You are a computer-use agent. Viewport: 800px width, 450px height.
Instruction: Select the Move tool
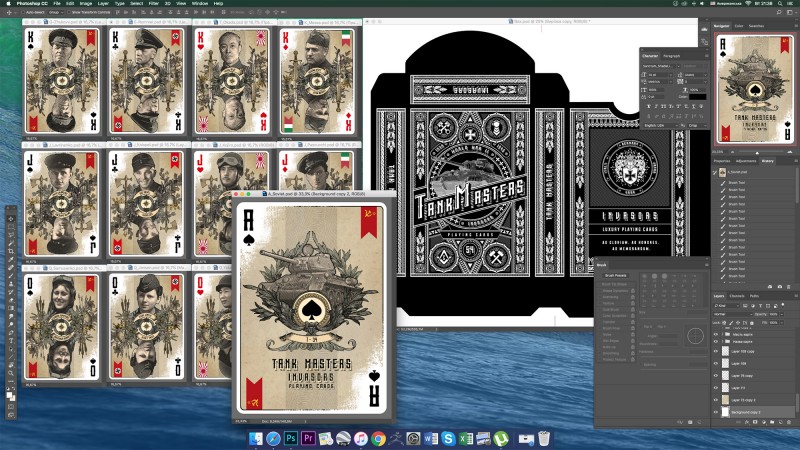coord(11,219)
